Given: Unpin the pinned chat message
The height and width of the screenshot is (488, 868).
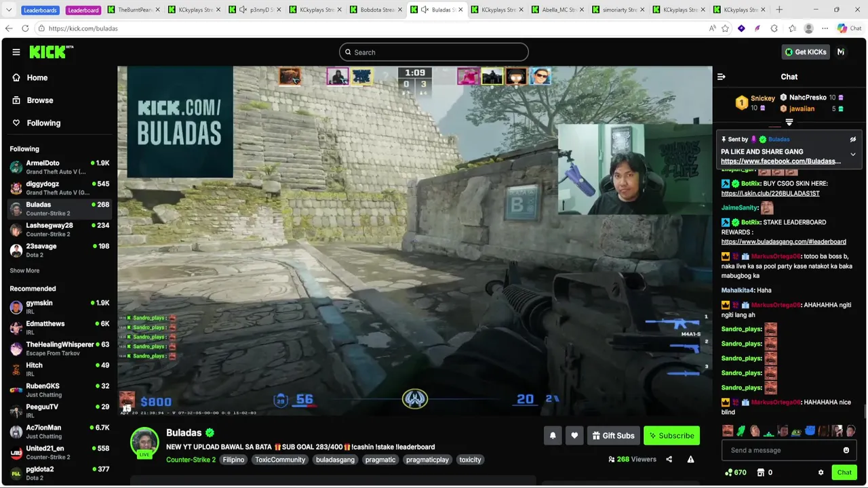Looking at the screenshot, I should (853, 140).
